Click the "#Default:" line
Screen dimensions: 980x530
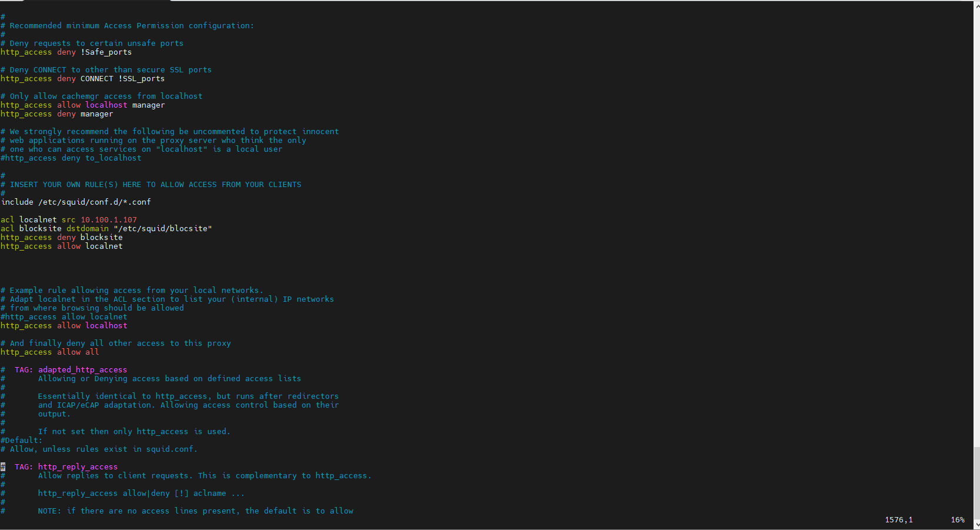tap(22, 441)
